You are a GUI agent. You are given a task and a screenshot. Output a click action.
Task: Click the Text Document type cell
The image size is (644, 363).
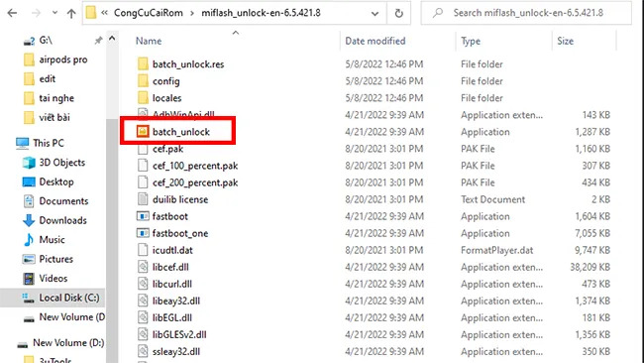[x=492, y=199]
